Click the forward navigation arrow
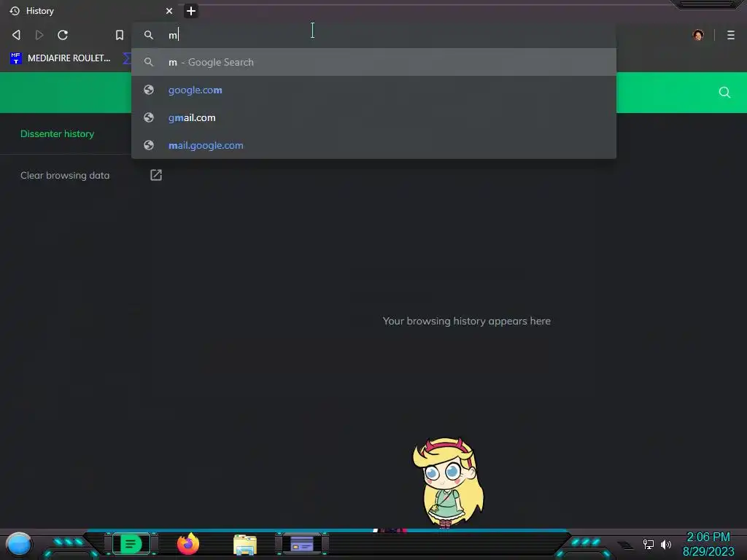747x560 pixels. click(x=39, y=35)
